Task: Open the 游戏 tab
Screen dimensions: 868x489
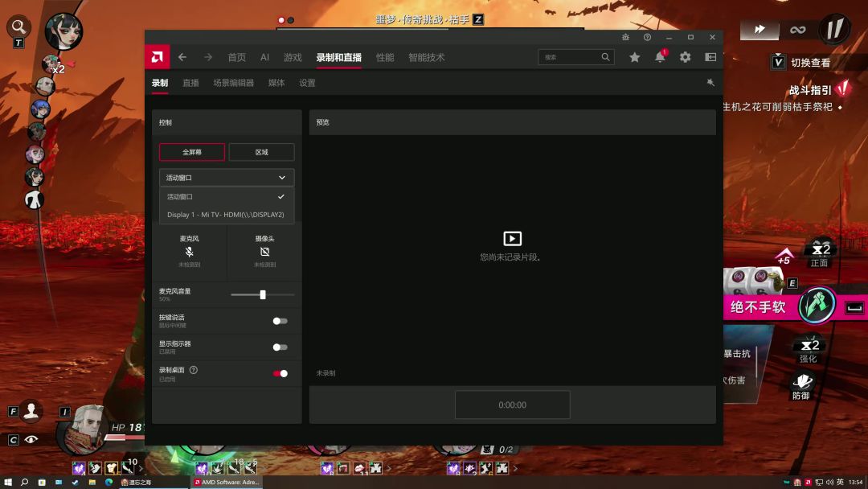Action: coord(293,57)
